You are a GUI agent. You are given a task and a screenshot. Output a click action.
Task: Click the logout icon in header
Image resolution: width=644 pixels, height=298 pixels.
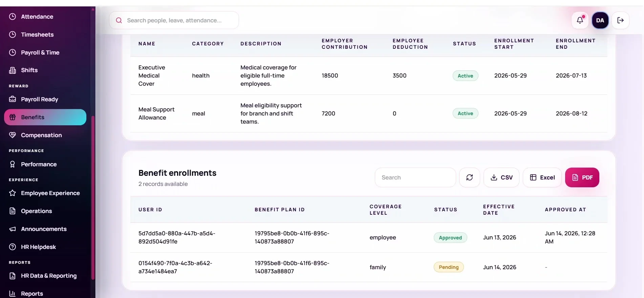click(621, 20)
